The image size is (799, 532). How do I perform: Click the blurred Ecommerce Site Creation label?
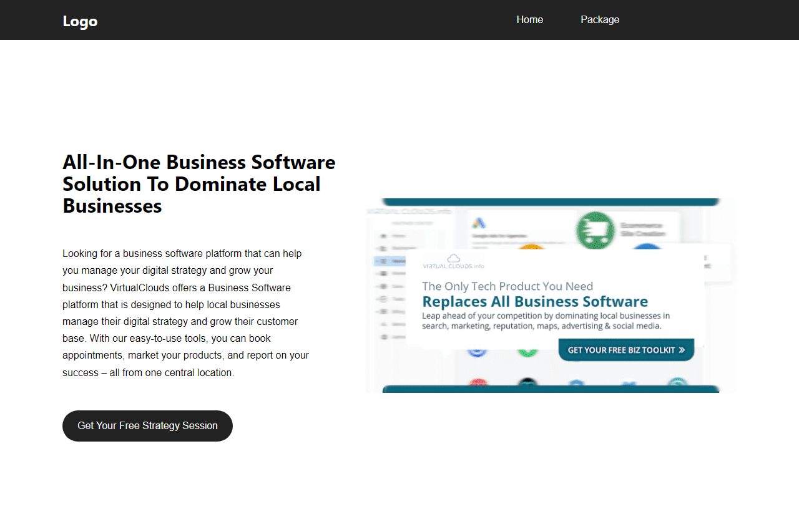[x=643, y=230]
